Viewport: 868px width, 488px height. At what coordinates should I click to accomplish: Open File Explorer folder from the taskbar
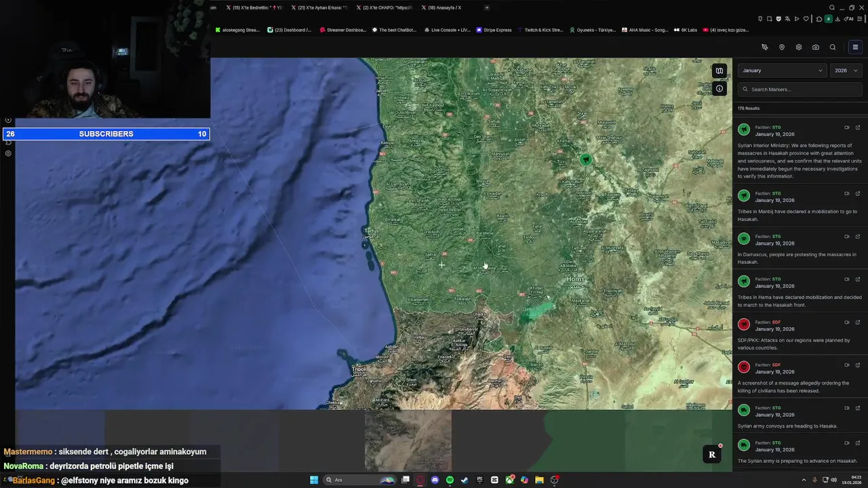click(539, 480)
